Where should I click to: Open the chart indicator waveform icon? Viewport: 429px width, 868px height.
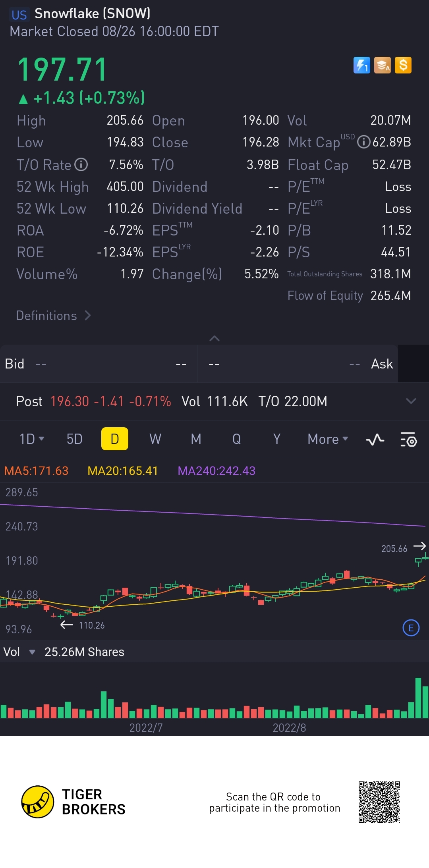375,439
